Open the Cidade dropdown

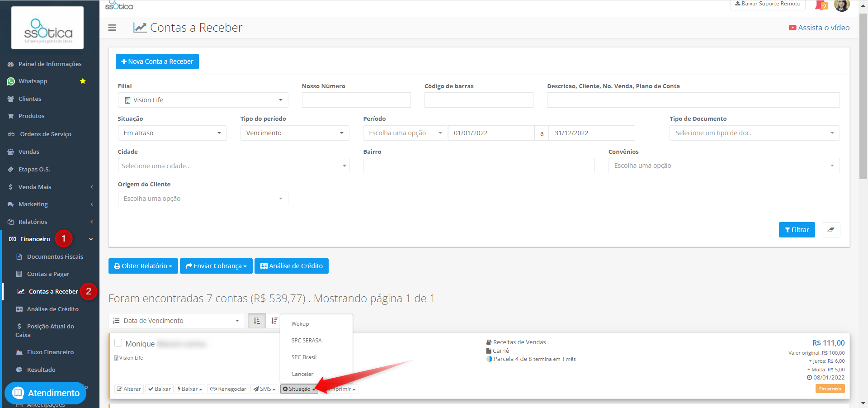point(234,166)
